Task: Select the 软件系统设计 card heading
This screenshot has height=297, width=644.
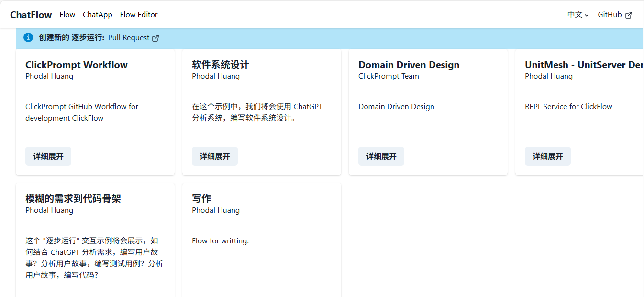Action: (221, 65)
